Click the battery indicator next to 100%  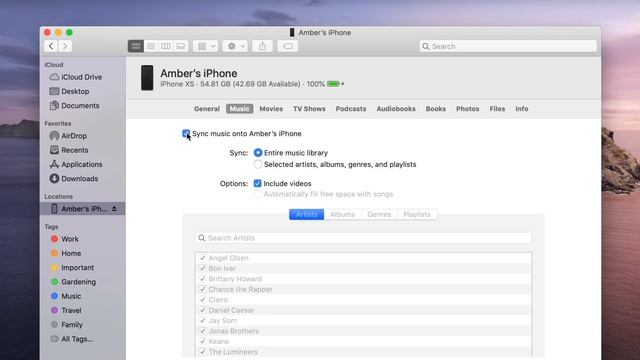tap(333, 84)
